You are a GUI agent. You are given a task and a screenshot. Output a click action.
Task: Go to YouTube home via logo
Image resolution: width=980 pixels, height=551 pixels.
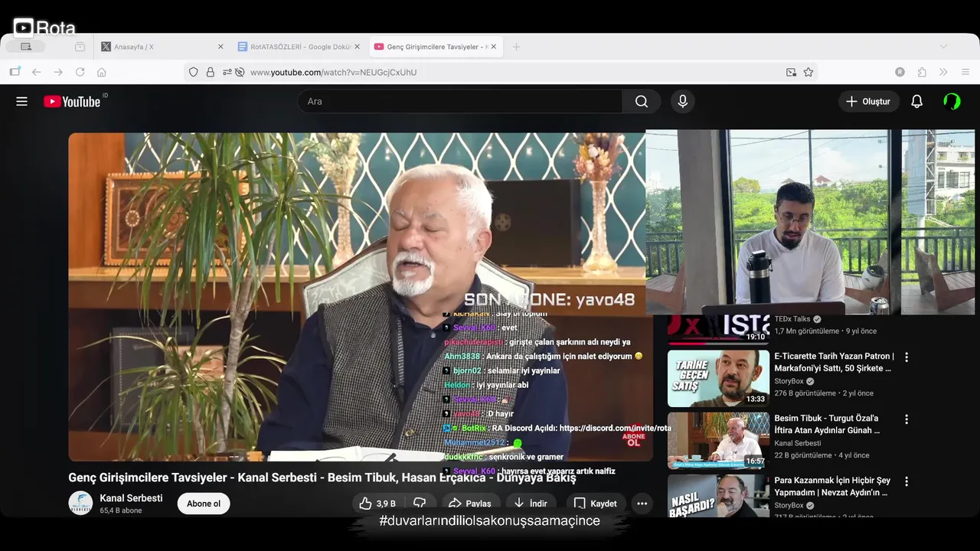coord(72,101)
